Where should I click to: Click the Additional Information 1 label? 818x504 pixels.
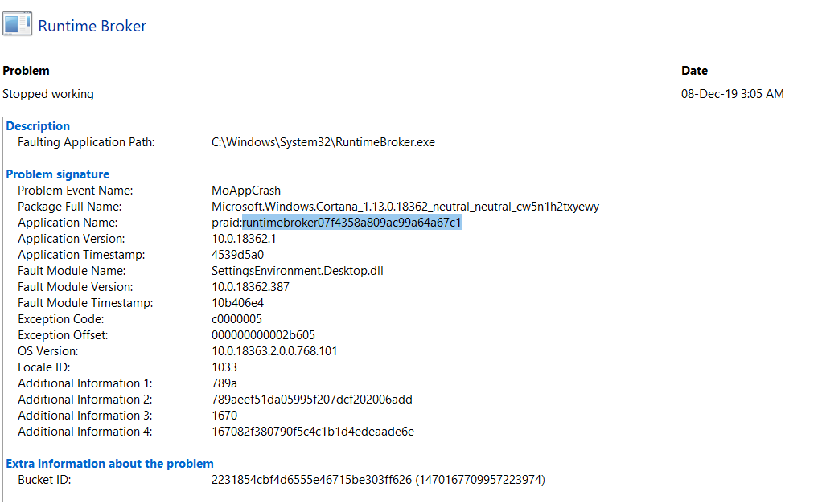pyautogui.click(x=85, y=383)
